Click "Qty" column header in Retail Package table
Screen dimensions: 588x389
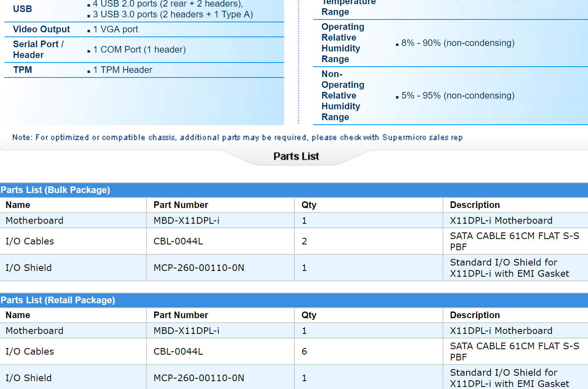click(x=309, y=315)
